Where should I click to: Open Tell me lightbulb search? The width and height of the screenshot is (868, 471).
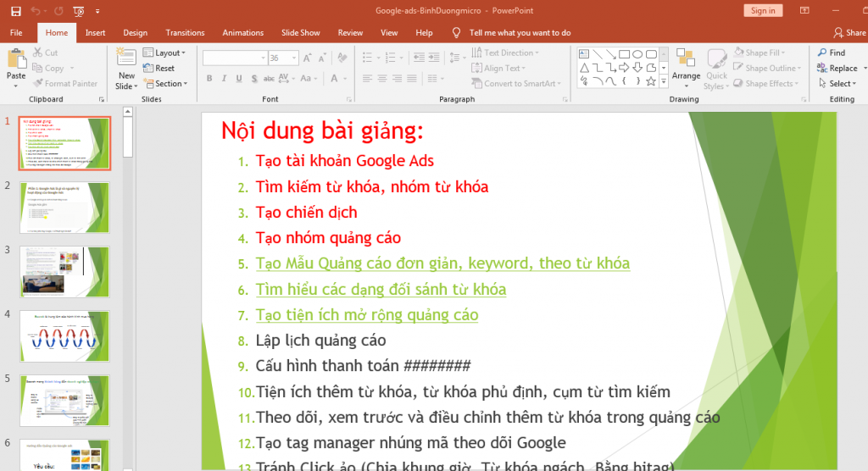pyautogui.click(x=456, y=33)
